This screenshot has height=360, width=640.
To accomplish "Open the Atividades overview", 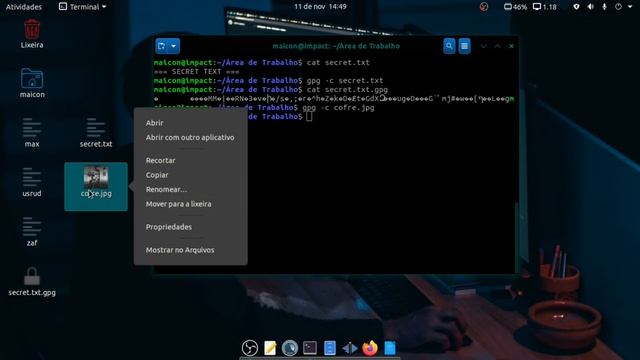I will click(24, 7).
